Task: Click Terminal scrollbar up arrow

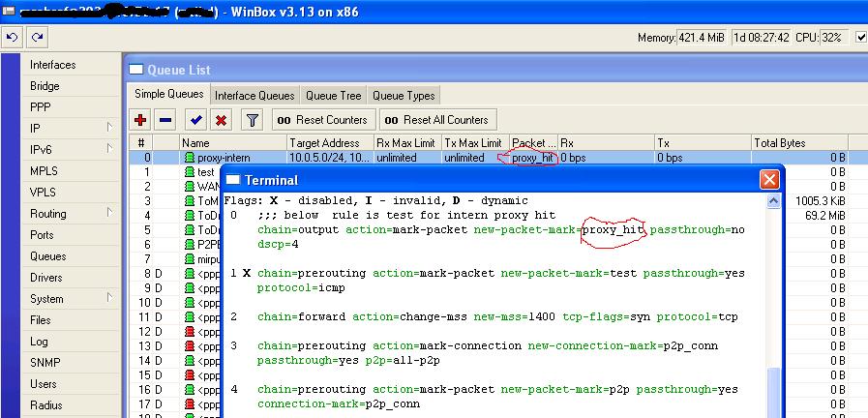Action: (774, 201)
